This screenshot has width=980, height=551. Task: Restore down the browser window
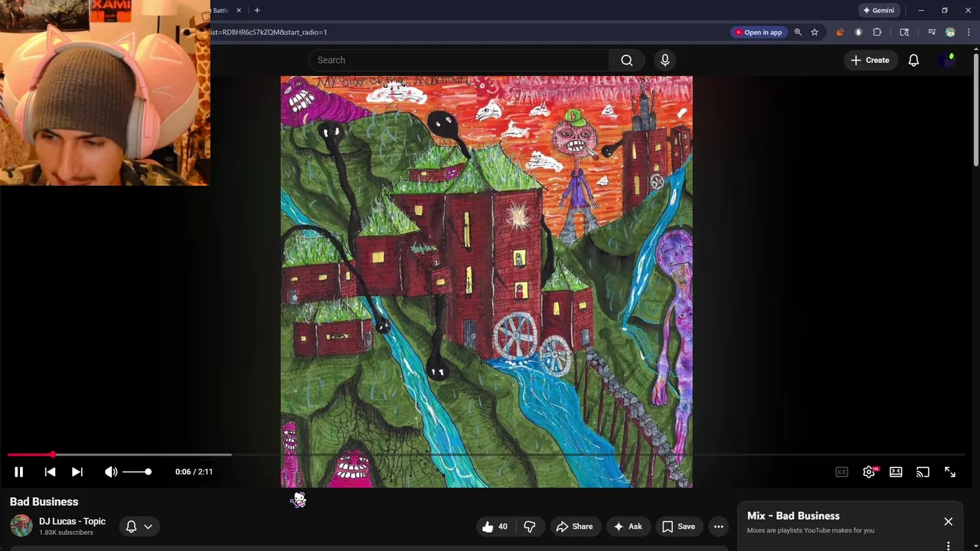click(944, 11)
